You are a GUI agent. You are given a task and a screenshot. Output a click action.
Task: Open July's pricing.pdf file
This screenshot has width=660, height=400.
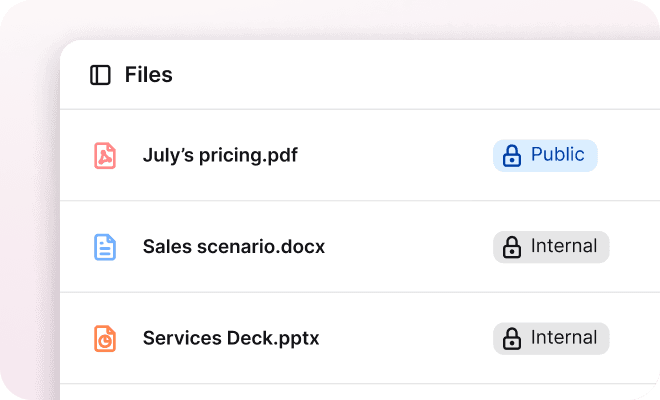click(x=220, y=155)
